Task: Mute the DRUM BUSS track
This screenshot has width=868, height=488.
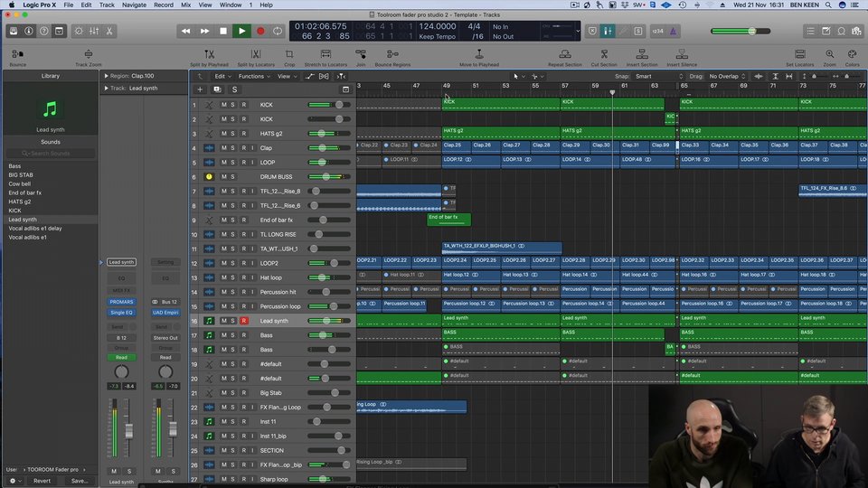Action: (223, 176)
